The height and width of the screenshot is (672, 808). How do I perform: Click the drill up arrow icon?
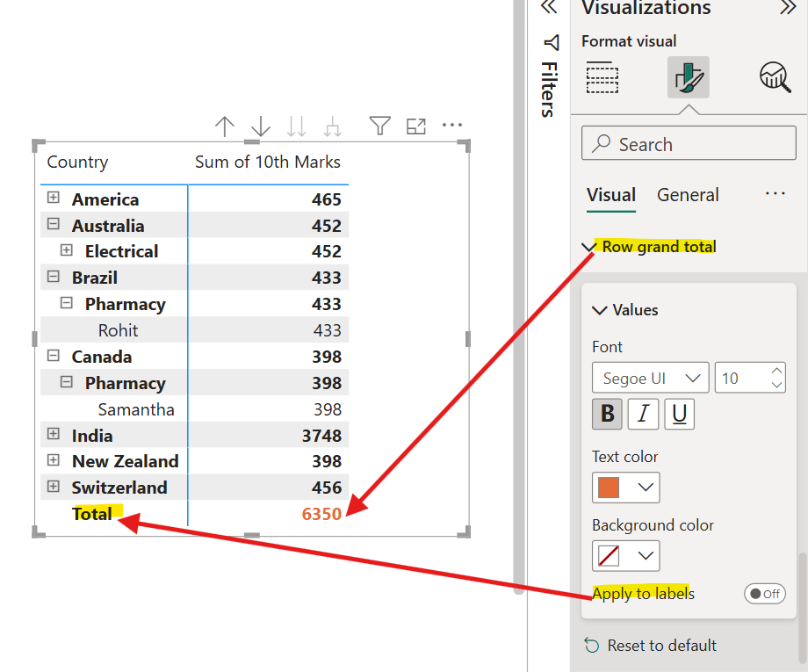coord(225,126)
